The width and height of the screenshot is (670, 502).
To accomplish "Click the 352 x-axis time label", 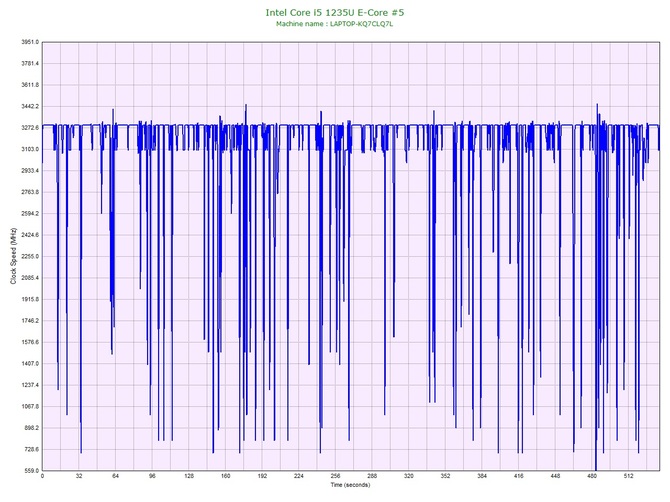I will tap(446, 476).
